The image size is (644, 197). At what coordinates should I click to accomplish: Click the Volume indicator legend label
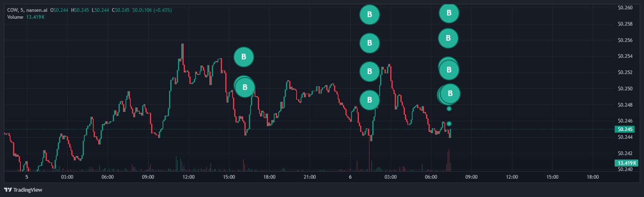tap(15, 17)
